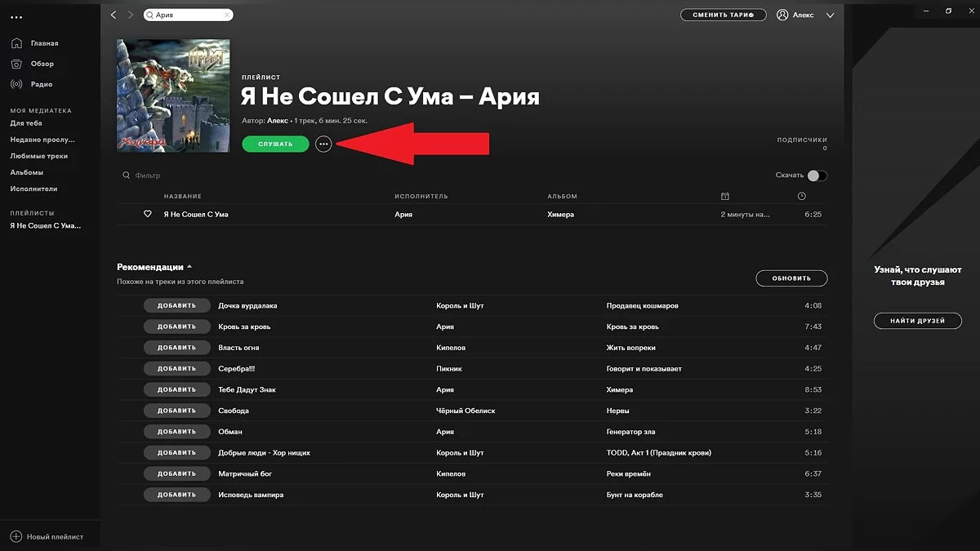Viewport: 980px width, 551px height.
Task: Create a new playlist with Новый плейлист
Action: tap(55, 536)
